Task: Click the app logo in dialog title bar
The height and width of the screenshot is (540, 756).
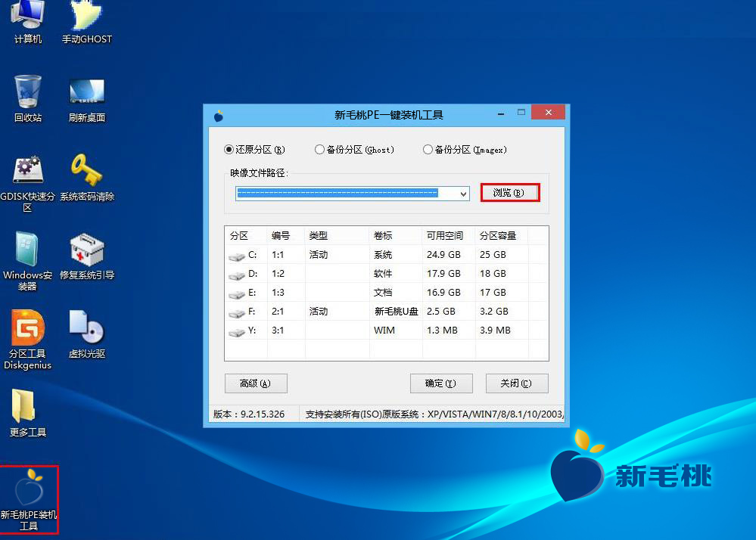Action: (219, 116)
